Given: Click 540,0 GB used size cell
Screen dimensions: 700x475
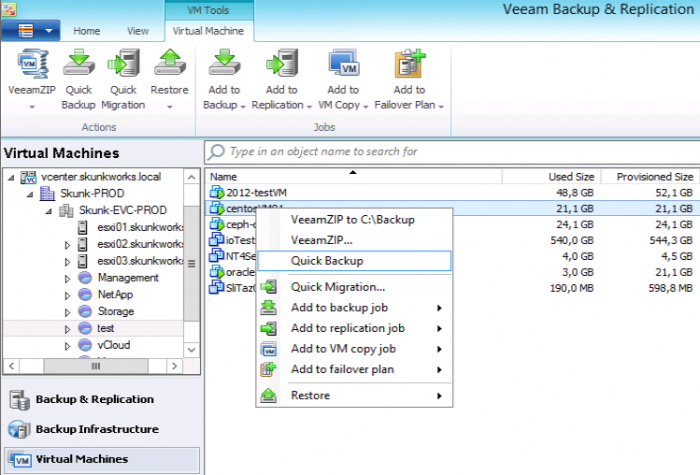Looking at the screenshot, I should click(x=572, y=240).
